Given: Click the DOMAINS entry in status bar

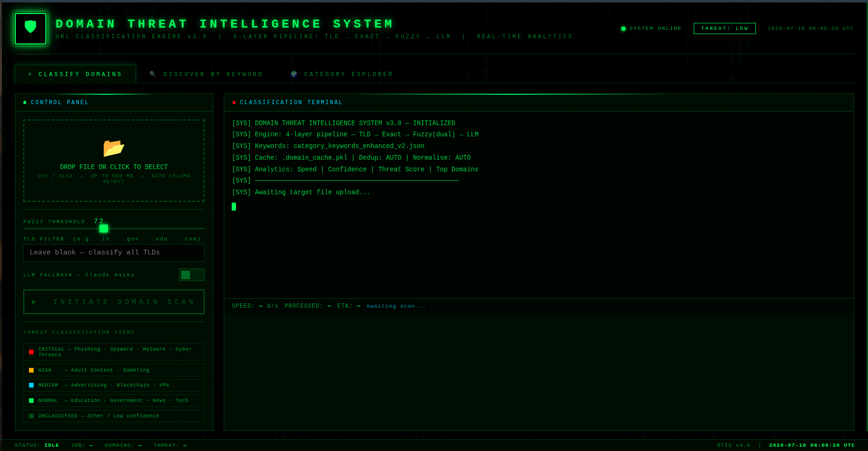Looking at the screenshot, I should tap(123, 445).
